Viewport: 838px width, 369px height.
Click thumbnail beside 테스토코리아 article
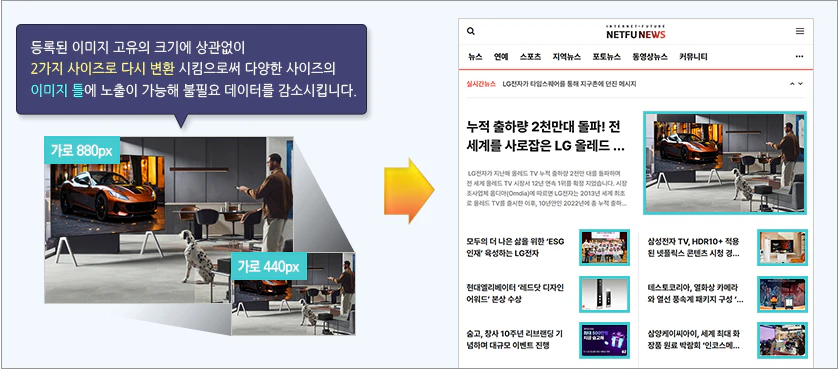(782, 294)
